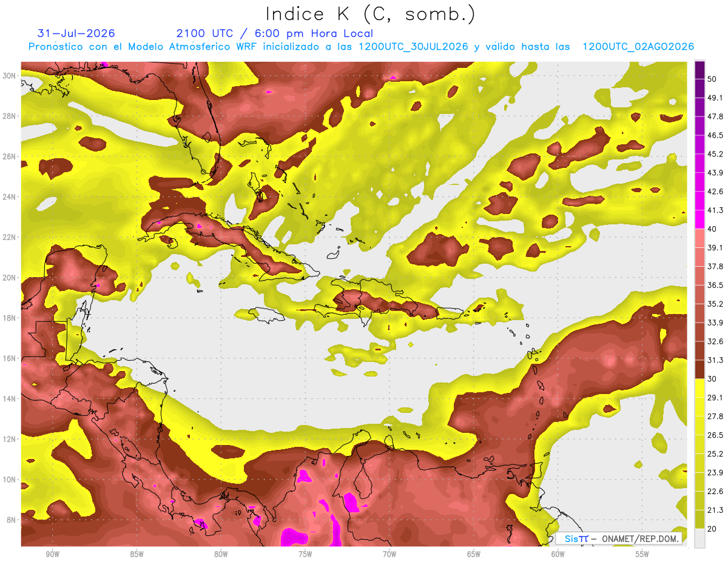The width and height of the screenshot is (728, 562).
Task: Click the "65W" longitude label
Action: tap(474, 555)
